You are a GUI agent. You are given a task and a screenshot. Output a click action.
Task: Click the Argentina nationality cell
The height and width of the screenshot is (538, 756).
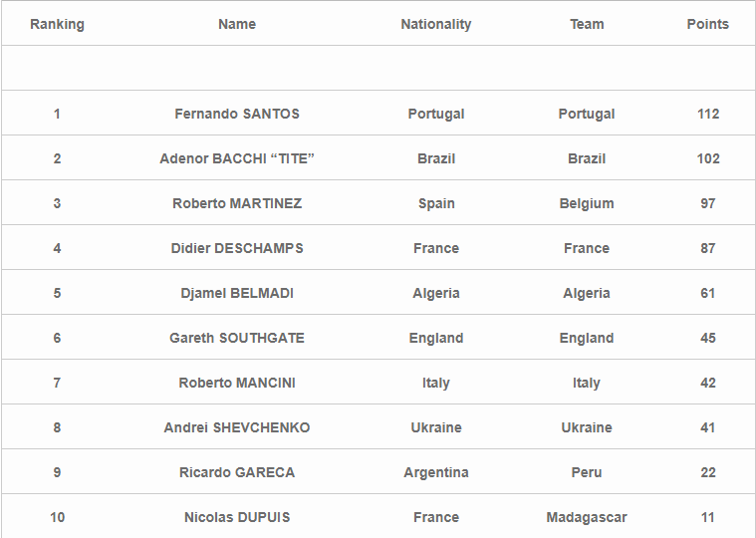[x=436, y=472]
